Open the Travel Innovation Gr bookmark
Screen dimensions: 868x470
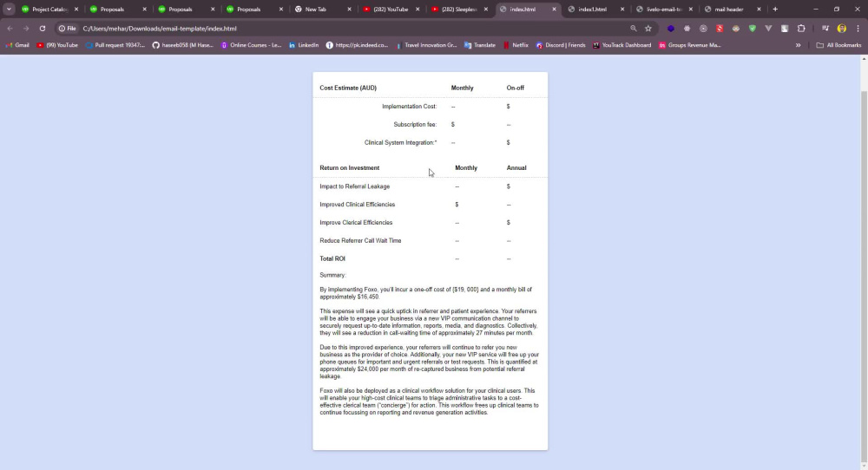426,45
